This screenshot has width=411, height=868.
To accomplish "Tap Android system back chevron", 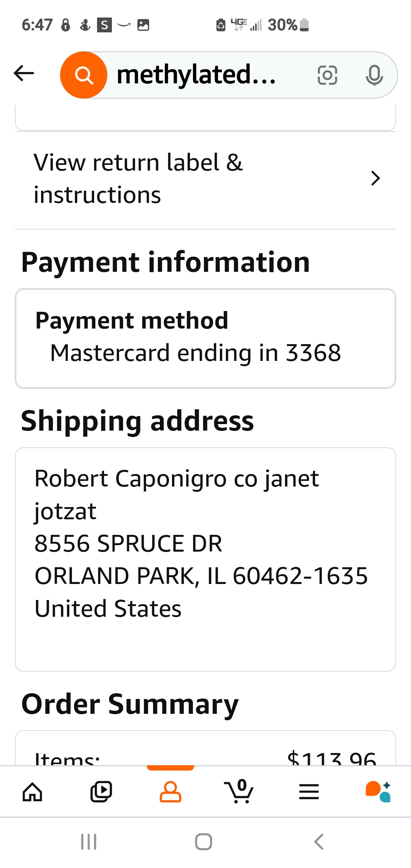I will pos(319,842).
